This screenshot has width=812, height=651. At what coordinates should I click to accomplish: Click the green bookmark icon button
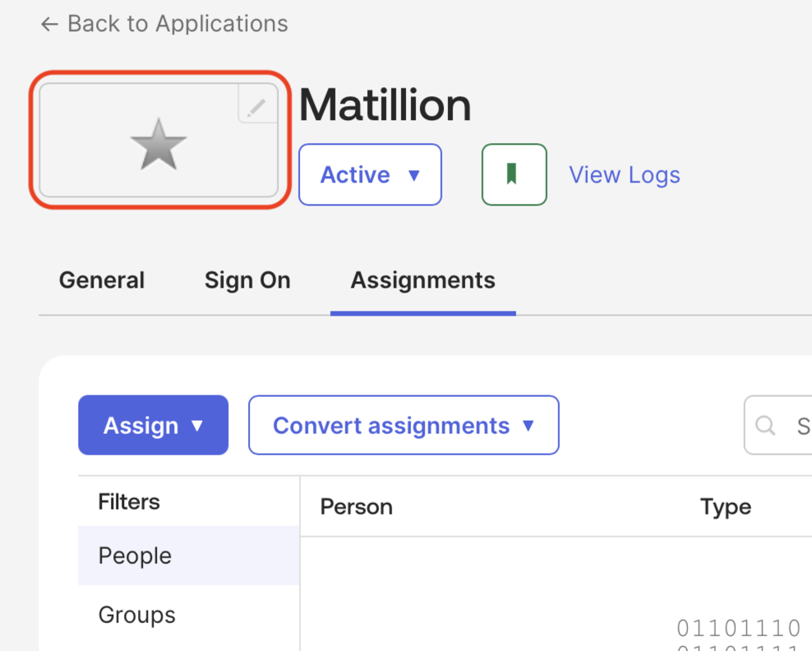coord(514,174)
